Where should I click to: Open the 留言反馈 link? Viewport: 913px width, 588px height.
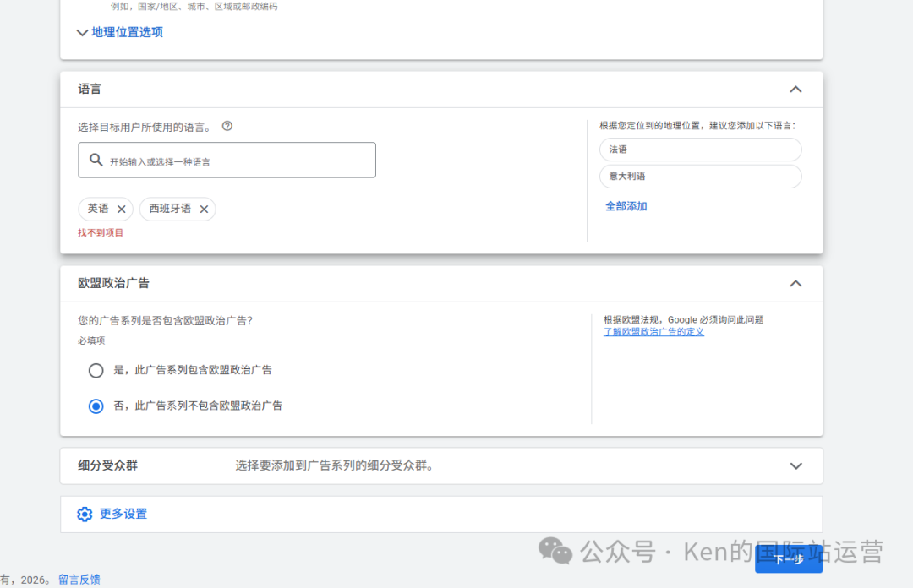[79, 580]
